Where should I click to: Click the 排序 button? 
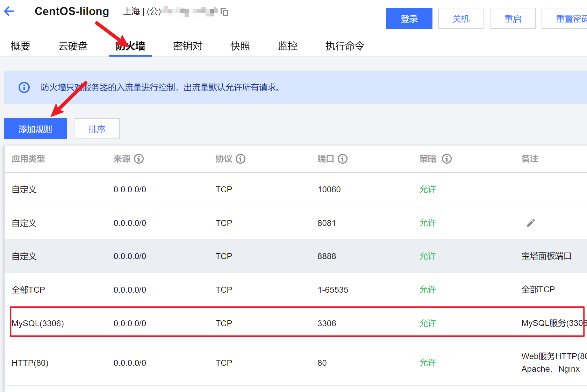97,129
